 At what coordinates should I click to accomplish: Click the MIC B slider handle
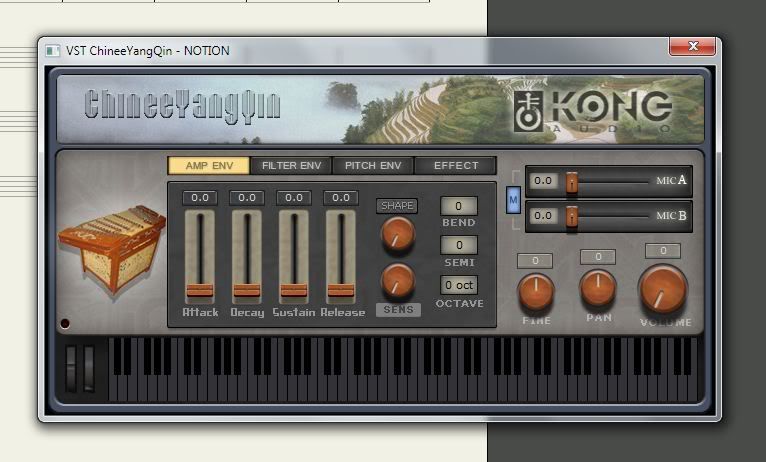coord(572,217)
